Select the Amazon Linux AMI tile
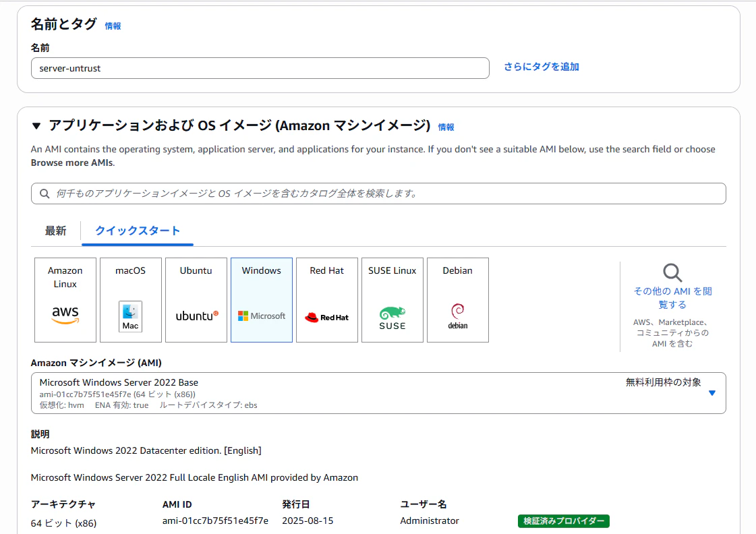The height and width of the screenshot is (534, 756). (x=65, y=300)
